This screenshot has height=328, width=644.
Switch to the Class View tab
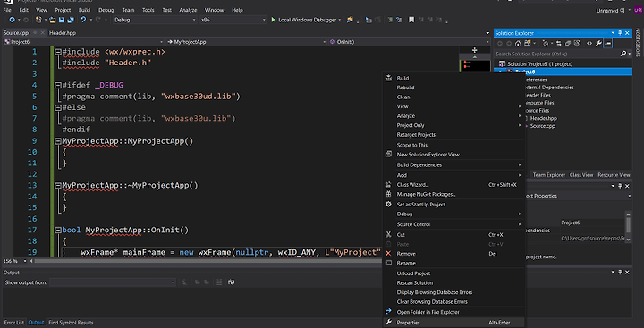[581, 175]
